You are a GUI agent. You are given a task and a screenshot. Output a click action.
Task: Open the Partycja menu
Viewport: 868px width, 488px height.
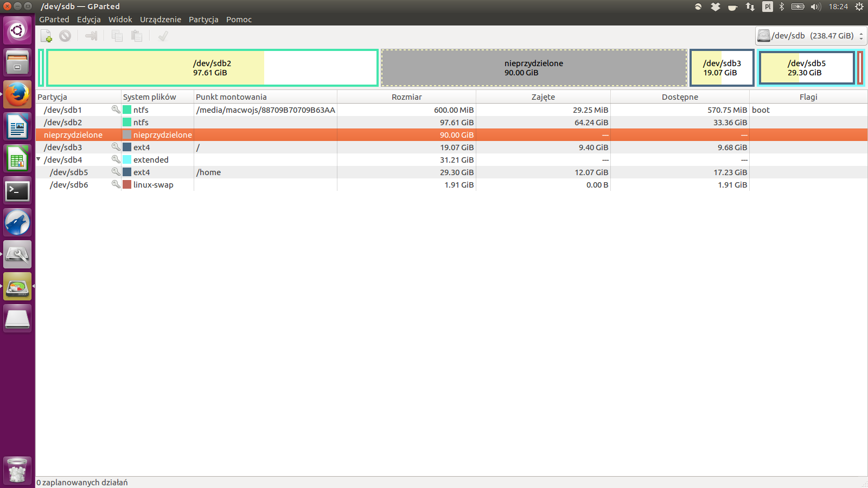point(203,20)
